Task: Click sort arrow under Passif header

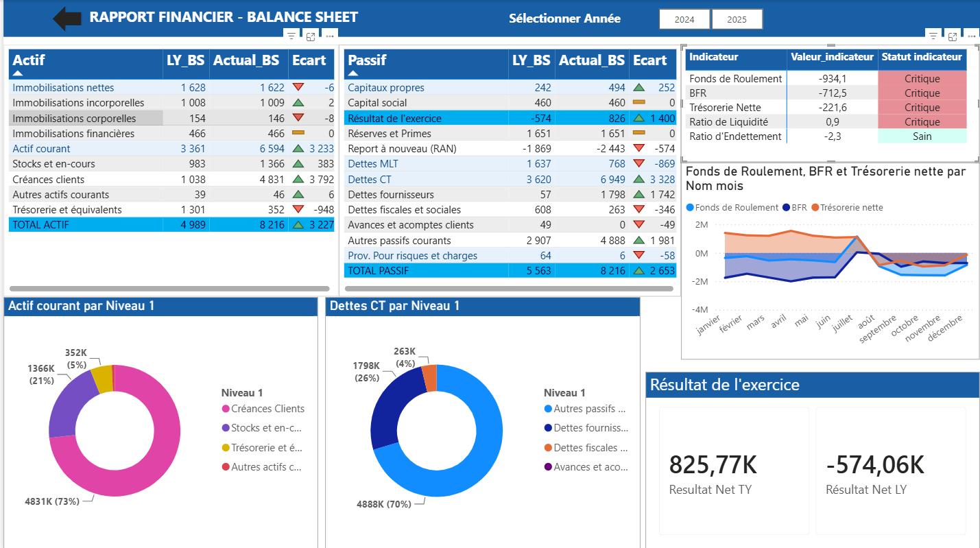Action: 353,73
